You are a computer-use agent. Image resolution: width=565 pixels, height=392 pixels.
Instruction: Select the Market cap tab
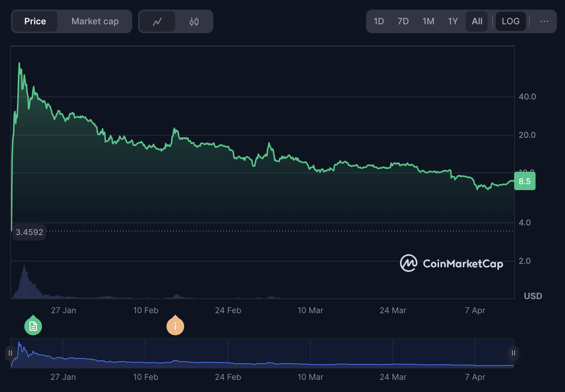click(x=95, y=22)
